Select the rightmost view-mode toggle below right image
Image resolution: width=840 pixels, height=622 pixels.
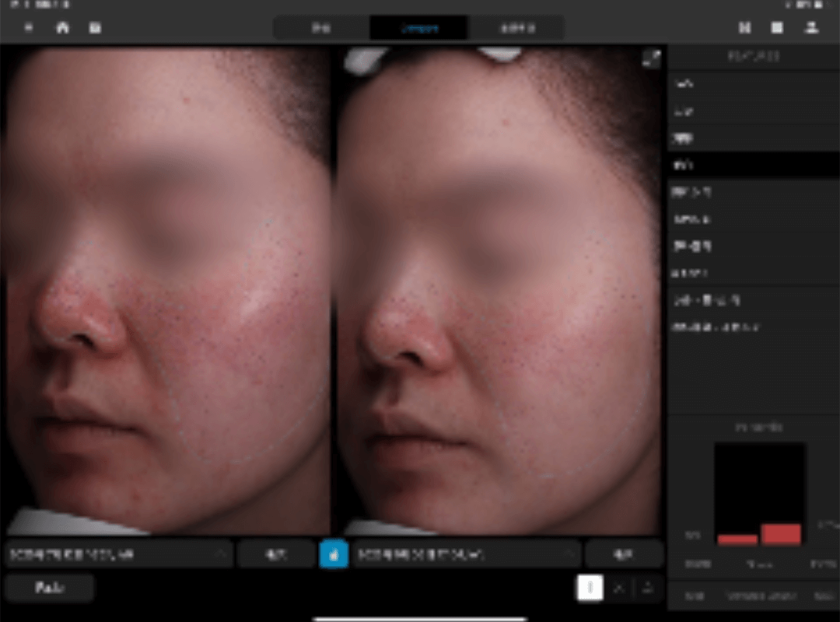tap(647, 588)
